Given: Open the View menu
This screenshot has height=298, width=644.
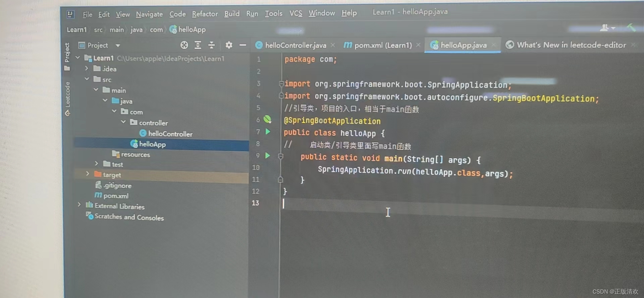Looking at the screenshot, I should [123, 14].
